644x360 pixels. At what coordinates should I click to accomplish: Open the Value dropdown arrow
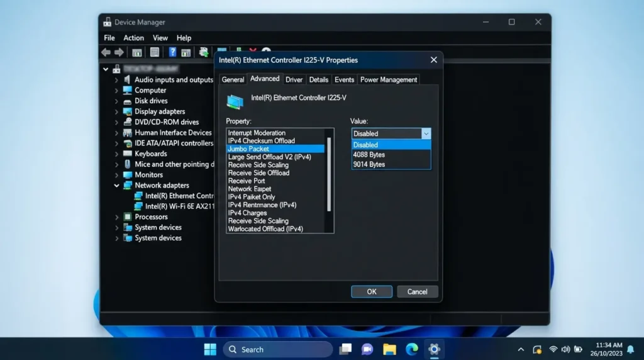(426, 133)
